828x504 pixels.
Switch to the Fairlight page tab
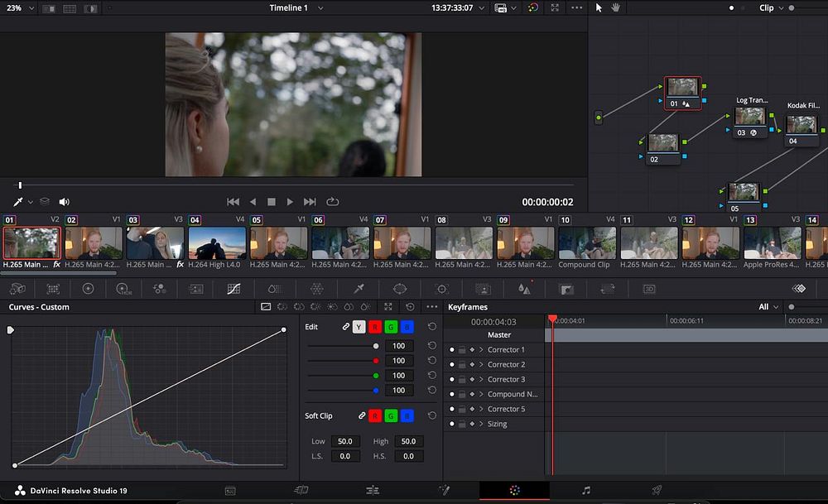(585, 491)
